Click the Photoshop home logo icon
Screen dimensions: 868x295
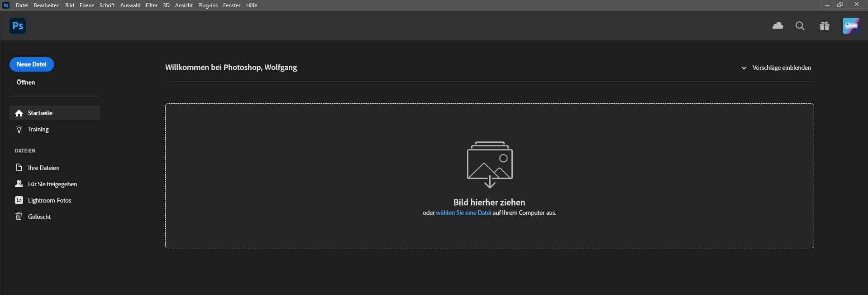point(18,26)
